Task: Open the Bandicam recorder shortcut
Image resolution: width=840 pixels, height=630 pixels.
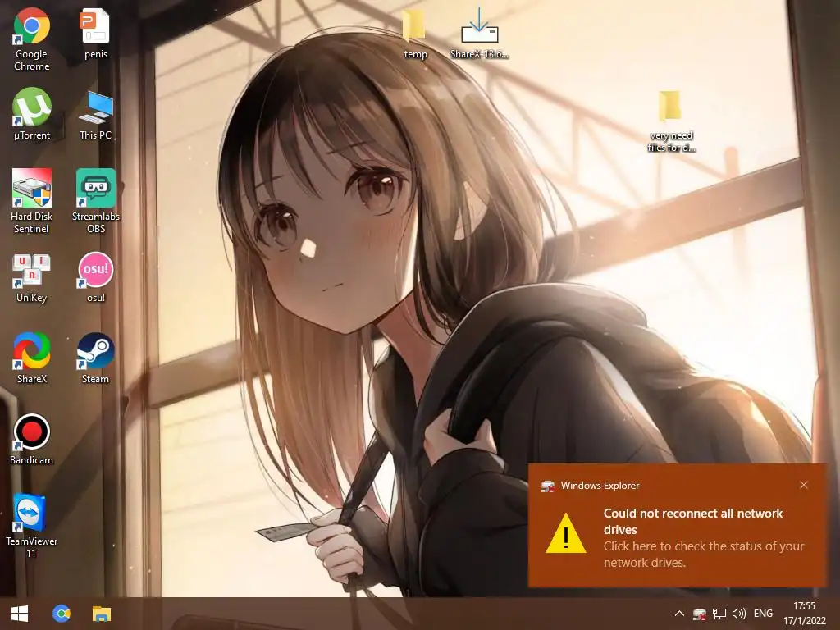Action: 32,440
